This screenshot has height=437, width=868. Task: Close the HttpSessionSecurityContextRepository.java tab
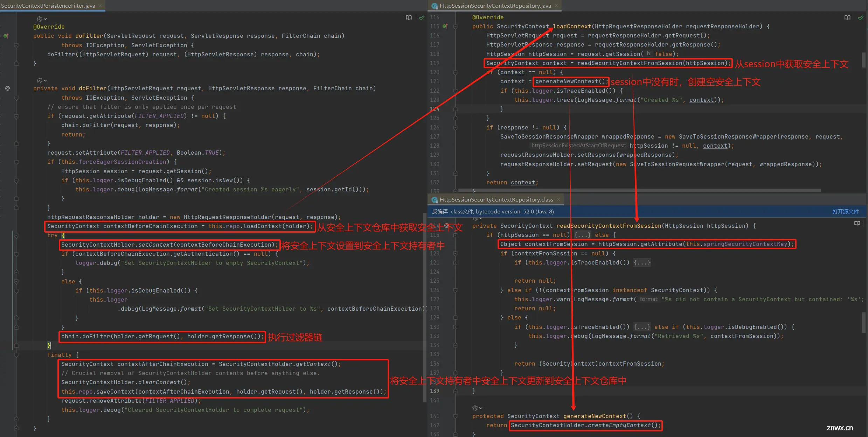556,6
